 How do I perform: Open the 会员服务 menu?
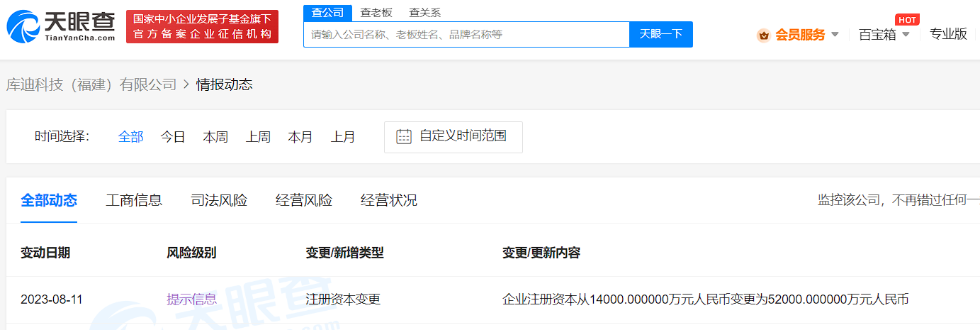pos(800,35)
